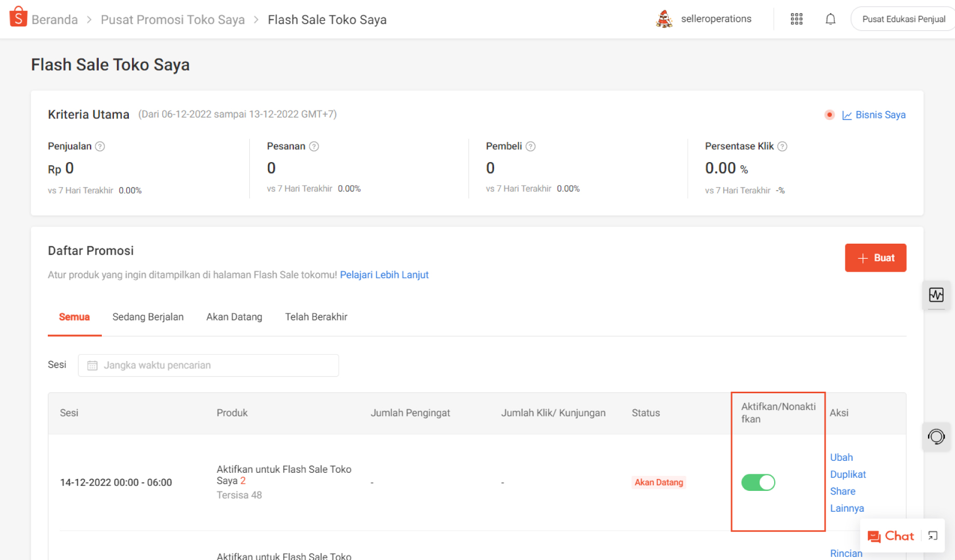Click Bisnis Saya in the Kriteria Utama section
The width and height of the screenshot is (955, 560).
coord(880,114)
